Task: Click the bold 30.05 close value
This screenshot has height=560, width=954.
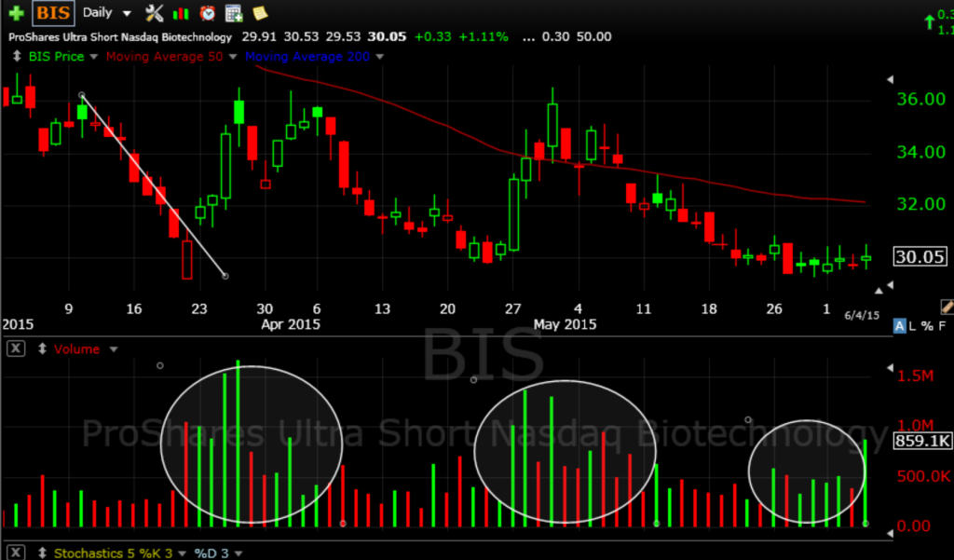Action: click(387, 36)
